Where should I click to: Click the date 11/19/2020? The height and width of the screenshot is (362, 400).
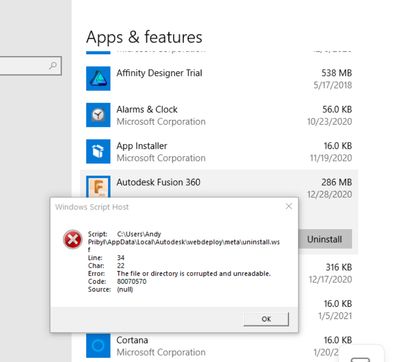point(331,158)
